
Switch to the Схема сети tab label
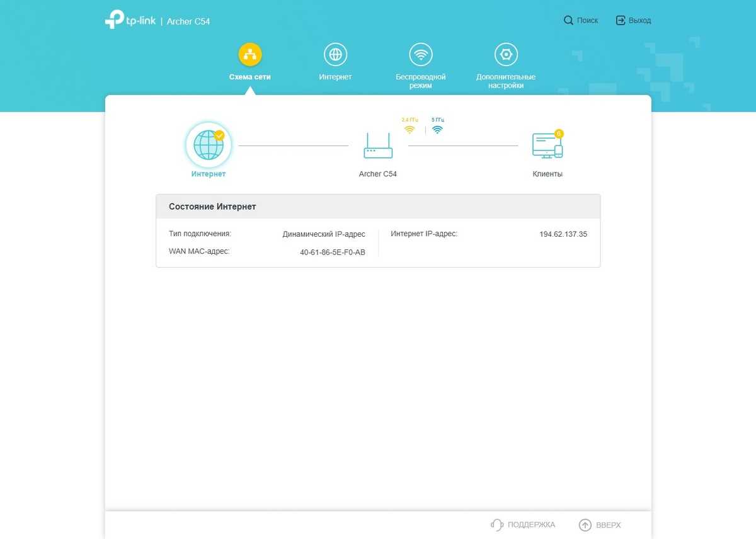tap(250, 77)
